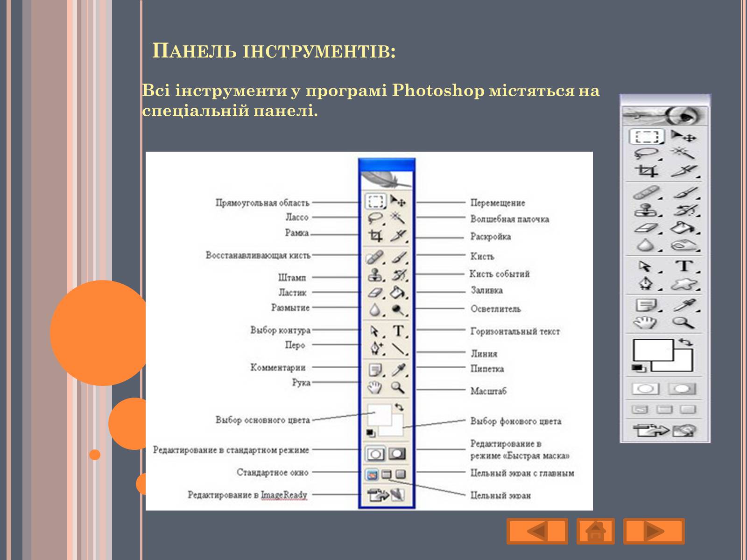Pick Custom Shape tool in right-side toolbox
This screenshot has height=560, width=747.
point(684,284)
